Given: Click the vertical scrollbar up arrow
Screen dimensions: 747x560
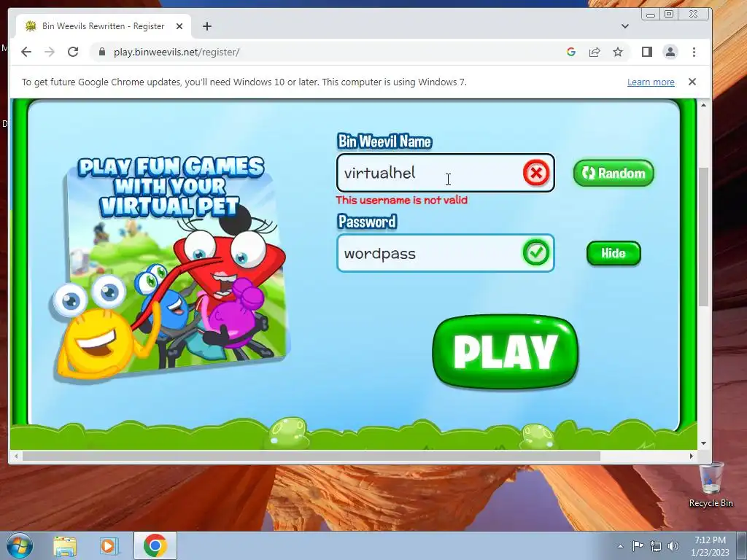Looking at the screenshot, I should (x=704, y=105).
